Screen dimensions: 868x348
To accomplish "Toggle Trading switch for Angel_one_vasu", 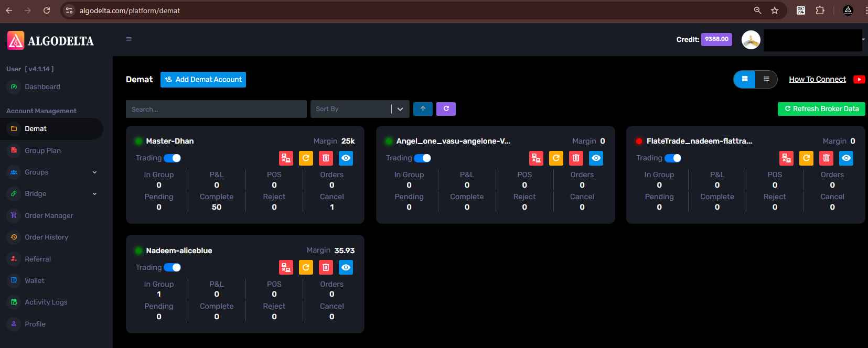I will point(423,158).
